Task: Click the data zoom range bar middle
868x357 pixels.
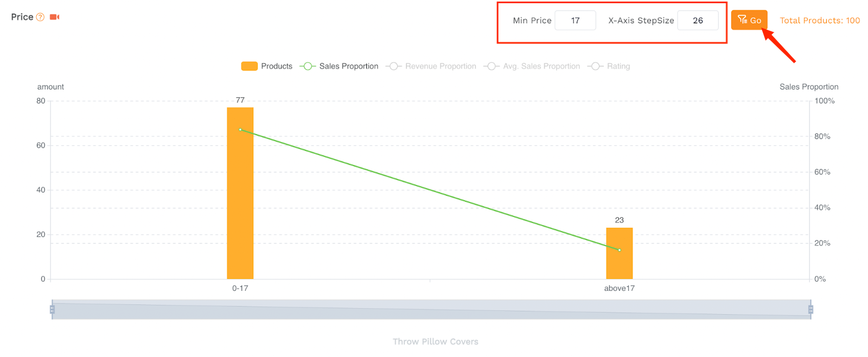Action: [431, 309]
